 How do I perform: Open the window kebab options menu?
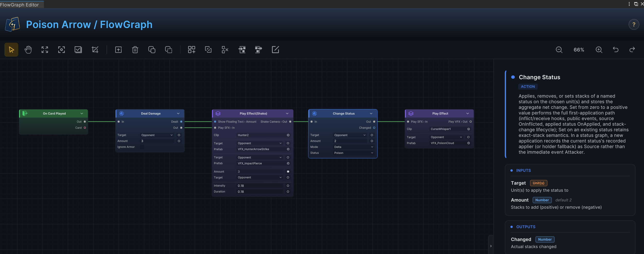(x=629, y=4)
